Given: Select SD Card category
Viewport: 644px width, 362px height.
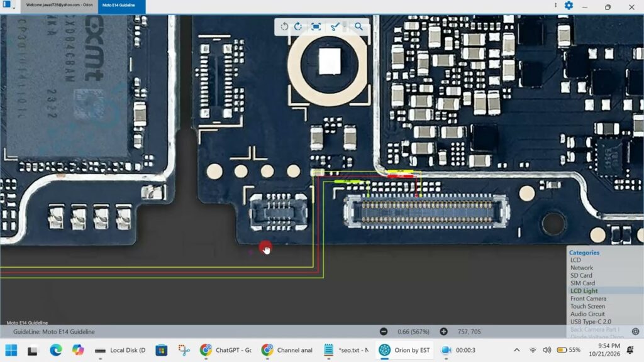Looking at the screenshot, I should coord(581,275).
